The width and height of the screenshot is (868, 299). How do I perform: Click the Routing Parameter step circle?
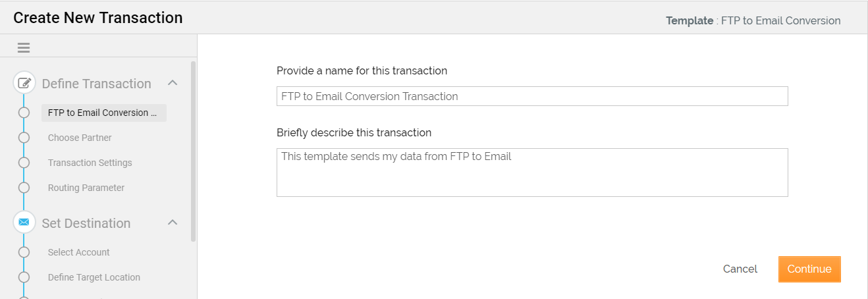(x=24, y=188)
